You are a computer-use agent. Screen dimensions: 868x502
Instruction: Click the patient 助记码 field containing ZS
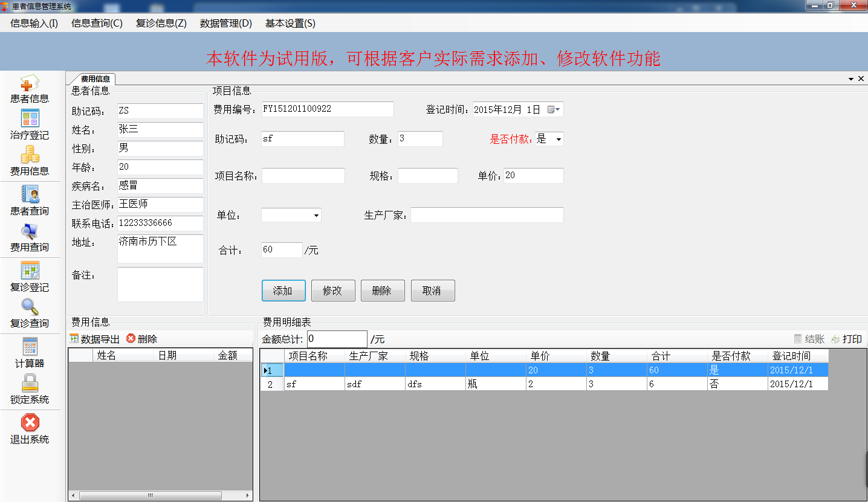tap(160, 111)
